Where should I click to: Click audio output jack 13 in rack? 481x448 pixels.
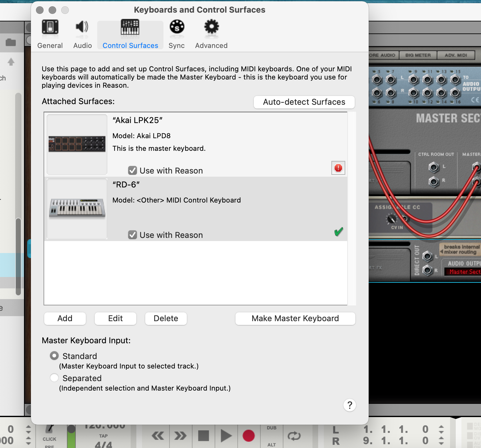click(442, 80)
